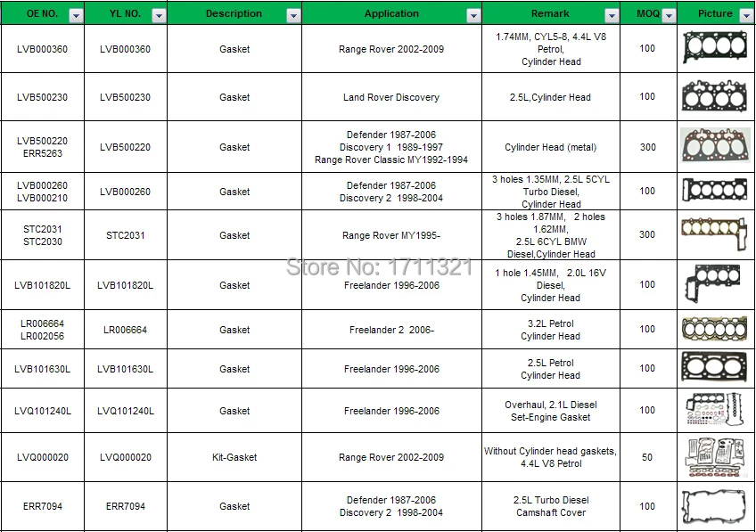Select the LVB000260 gasket picture
Image resolution: width=756 pixels, height=532 pixels.
pos(715,190)
